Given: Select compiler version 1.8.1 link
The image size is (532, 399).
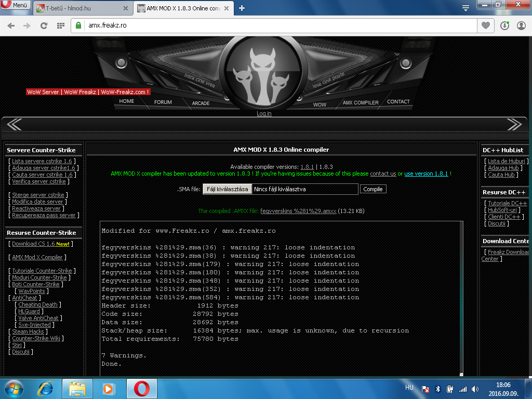Looking at the screenshot, I should click(x=307, y=167).
